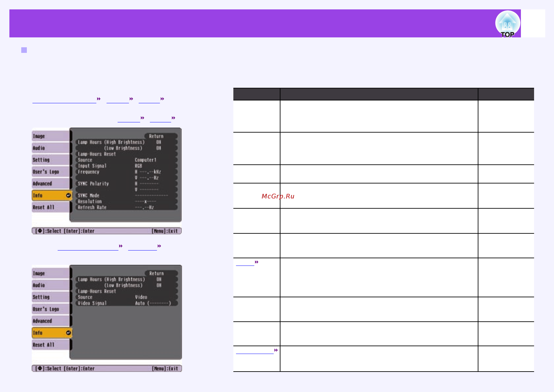Select Audio tab in the Computer1 menu screenshot
Image resolution: width=554 pixels, height=392 pixels.
tap(51, 148)
